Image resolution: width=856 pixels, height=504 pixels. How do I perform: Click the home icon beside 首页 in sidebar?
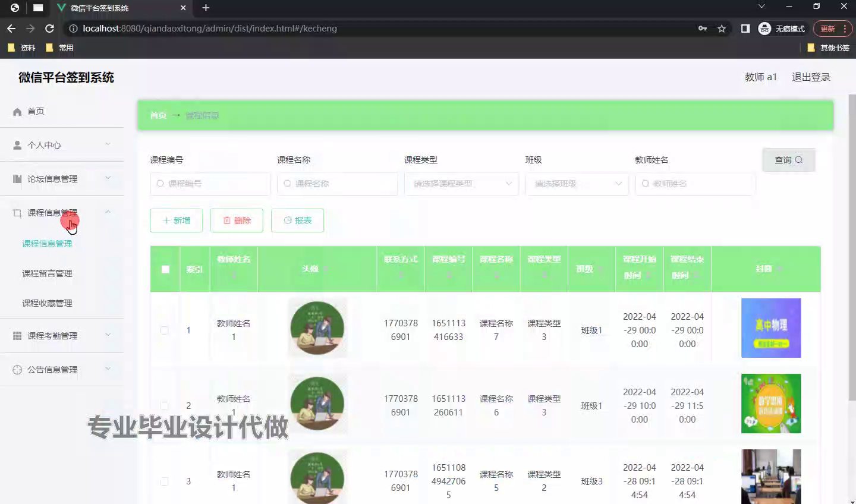coord(17,112)
